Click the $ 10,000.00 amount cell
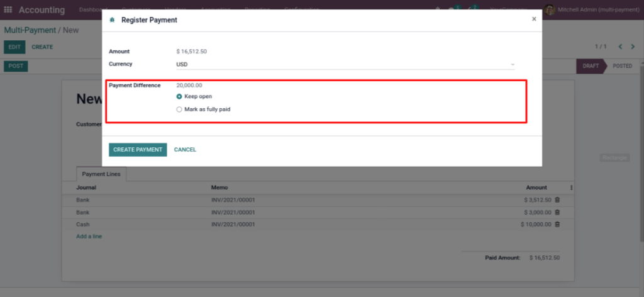 click(x=536, y=225)
